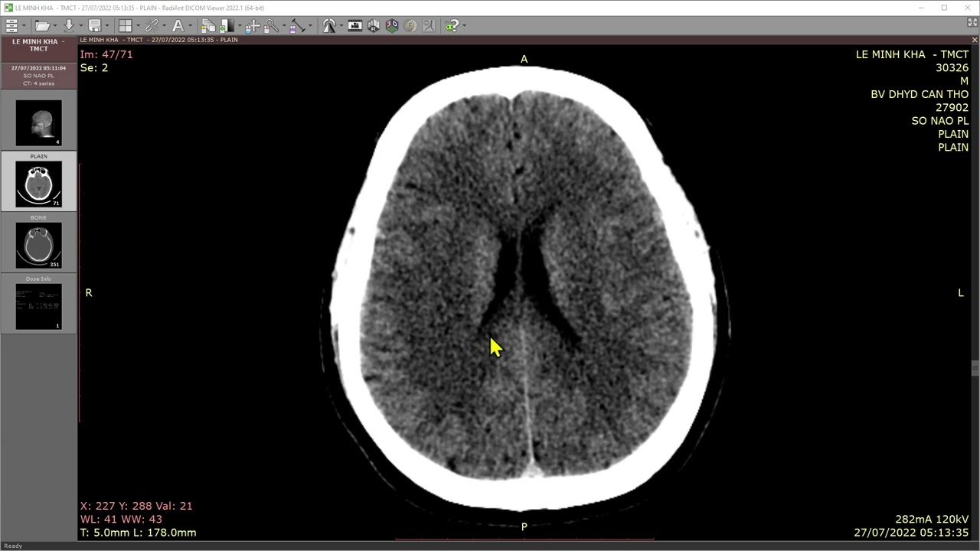The width and height of the screenshot is (980, 551).
Task: Toggle full screen icon at top right
Action: pyautogui.click(x=972, y=23)
